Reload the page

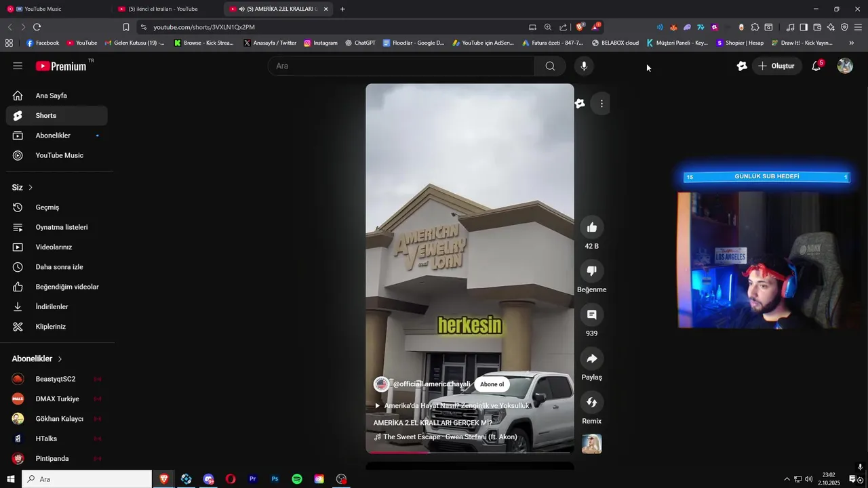click(37, 27)
